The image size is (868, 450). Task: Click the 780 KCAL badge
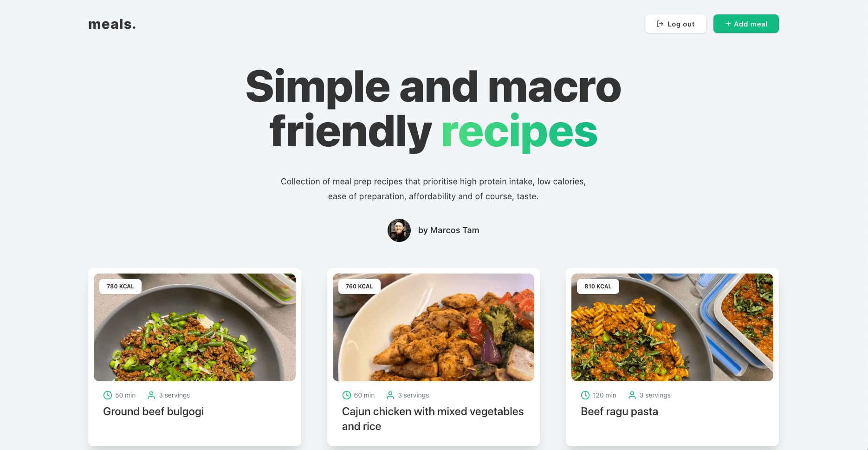pyautogui.click(x=120, y=287)
